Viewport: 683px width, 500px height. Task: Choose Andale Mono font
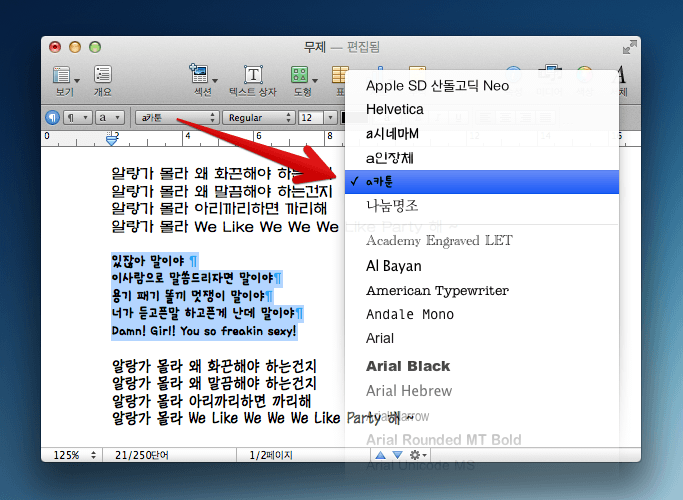click(482, 314)
